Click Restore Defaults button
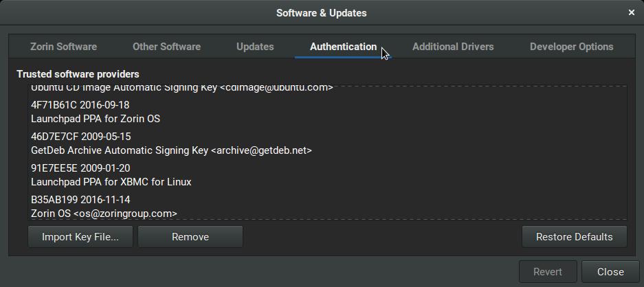 click(574, 237)
